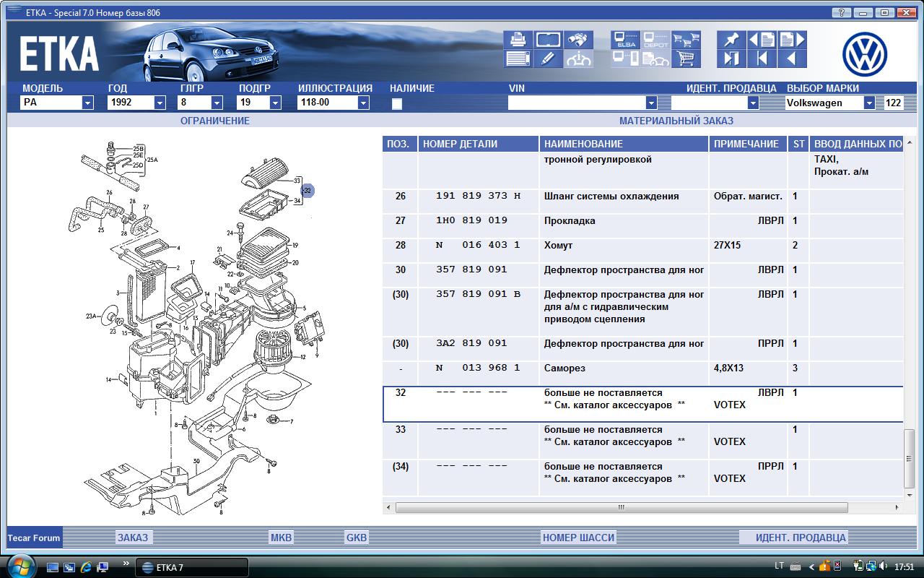Open MKB in bottom bar
Screen dimensions: 924x578
coord(281,538)
